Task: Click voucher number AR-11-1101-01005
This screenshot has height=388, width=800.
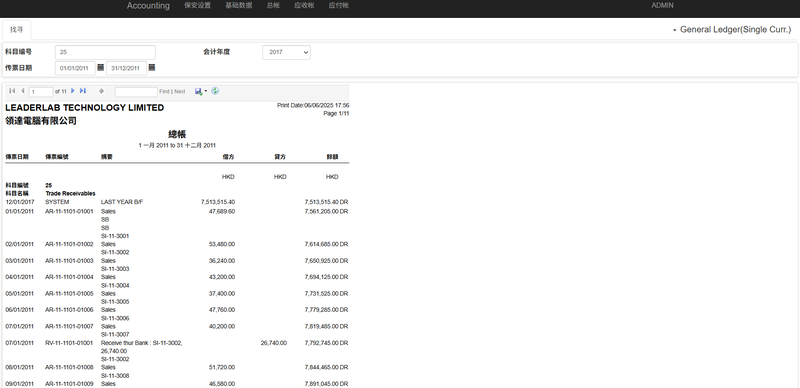Action: (x=69, y=294)
